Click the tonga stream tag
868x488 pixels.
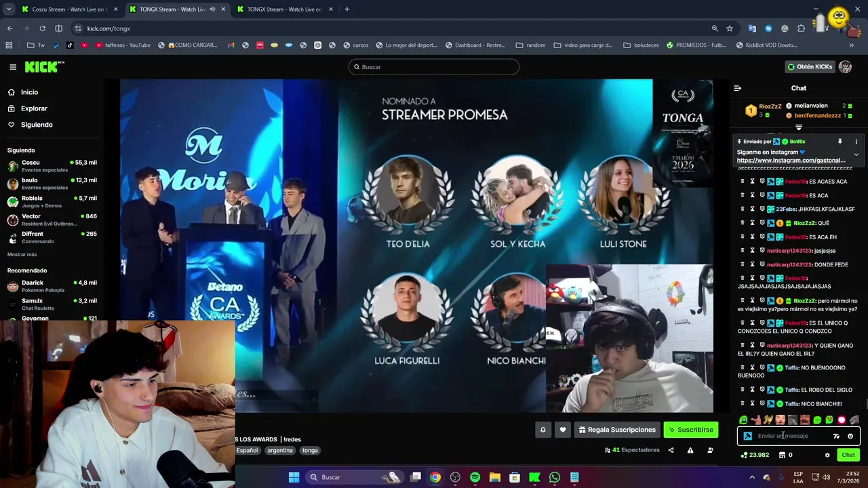click(310, 451)
